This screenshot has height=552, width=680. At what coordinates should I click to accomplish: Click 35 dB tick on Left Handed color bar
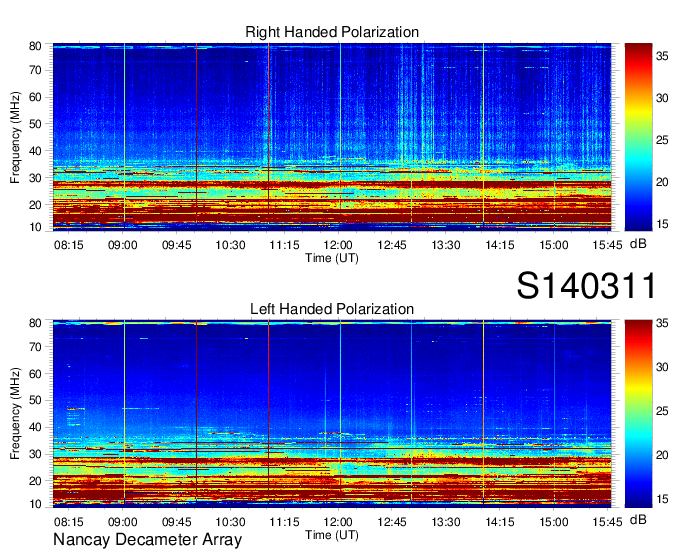coord(662,323)
